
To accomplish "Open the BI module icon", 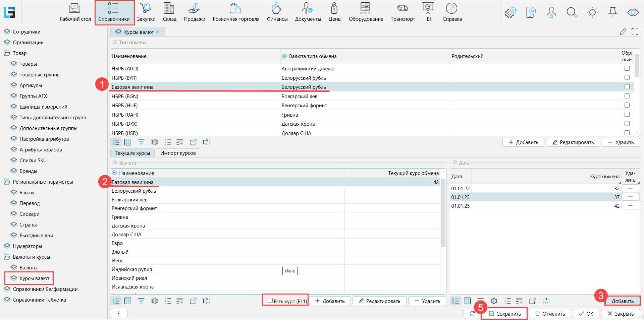I will tap(428, 12).
